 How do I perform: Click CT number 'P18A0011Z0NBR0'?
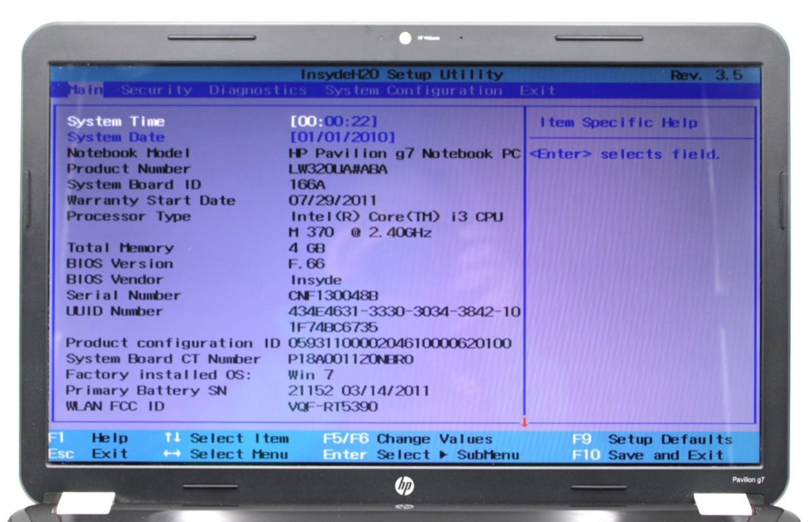click(351, 359)
